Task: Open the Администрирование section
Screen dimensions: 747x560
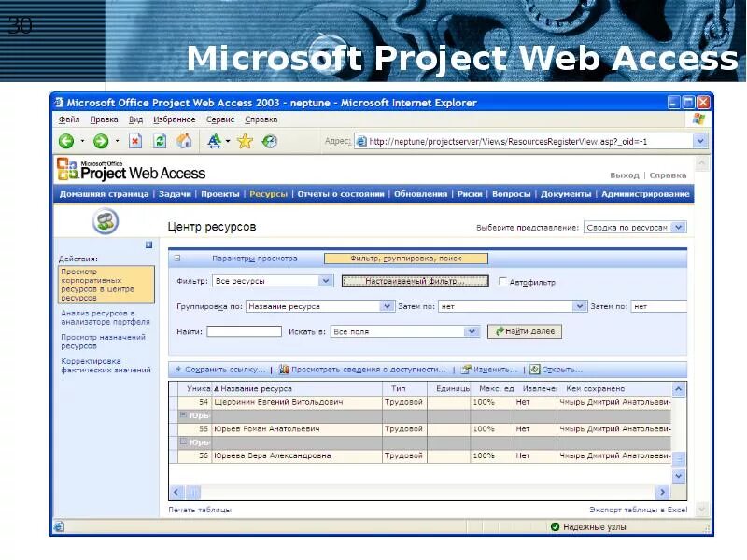Action: tap(645, 194)
